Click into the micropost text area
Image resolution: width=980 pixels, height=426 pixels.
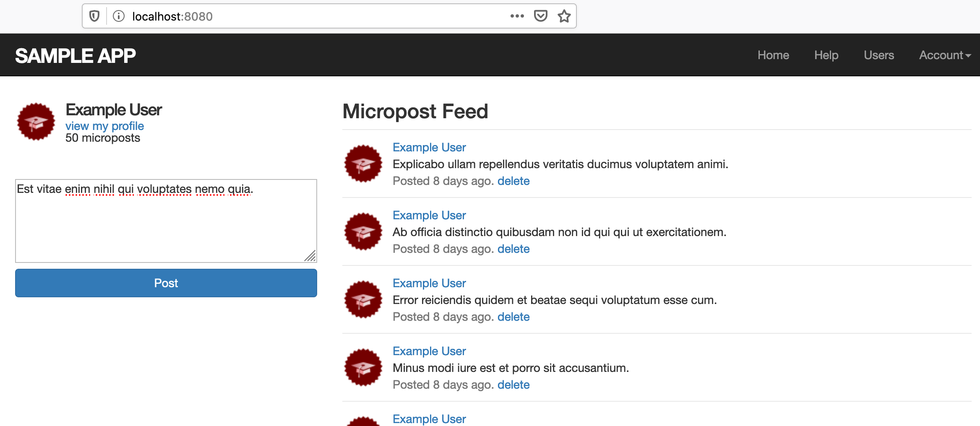click(x=166, y=221)
